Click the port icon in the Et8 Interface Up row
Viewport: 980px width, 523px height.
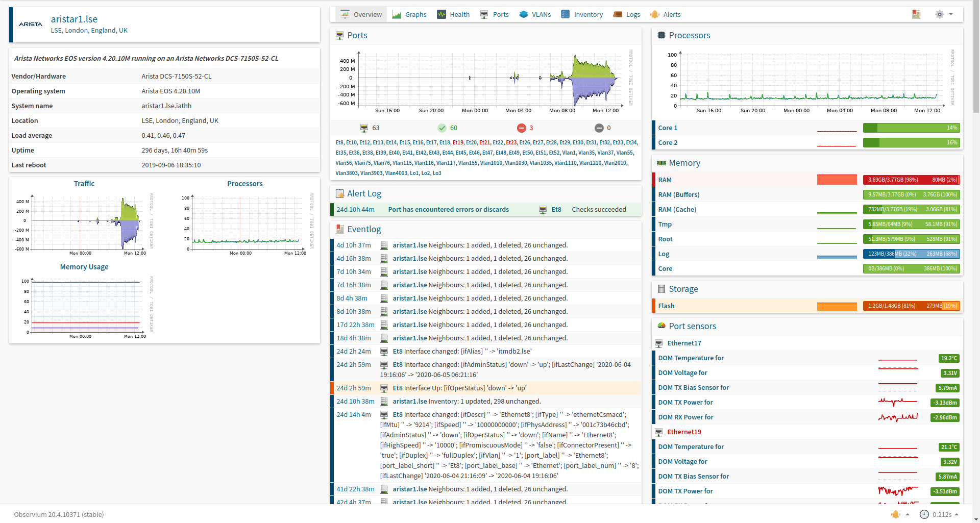click(384, 388)
